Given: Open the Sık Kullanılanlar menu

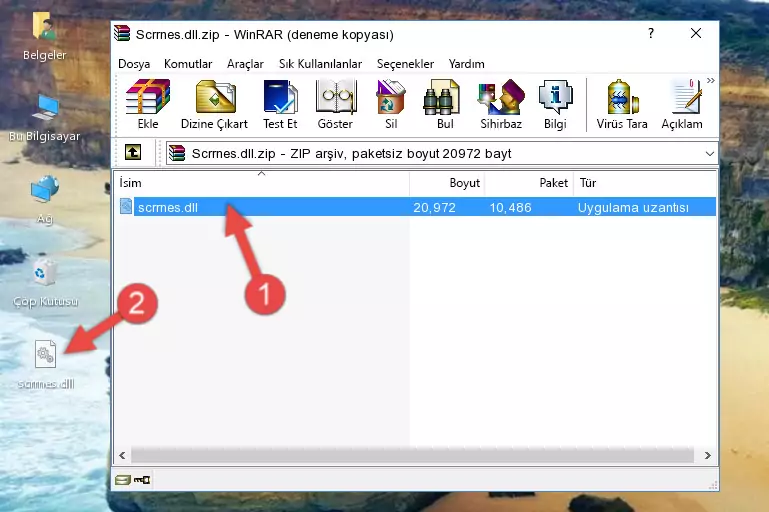Looking at the screenshot, I should [320, 64].
